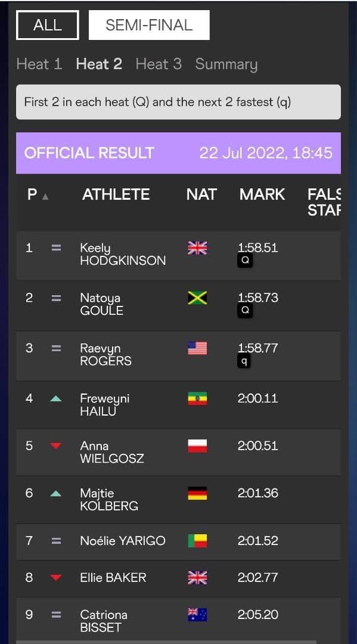This screenshot has height=644, width=357.
Task: Click the small q badge under 1:58.77
Action: 244,361
